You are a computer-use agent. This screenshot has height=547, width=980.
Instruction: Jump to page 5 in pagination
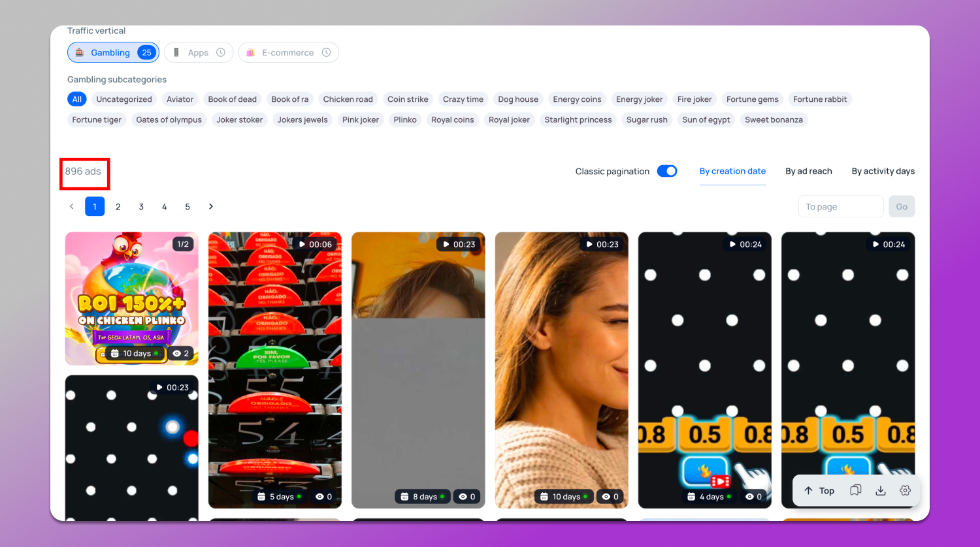tap(188, 206)
